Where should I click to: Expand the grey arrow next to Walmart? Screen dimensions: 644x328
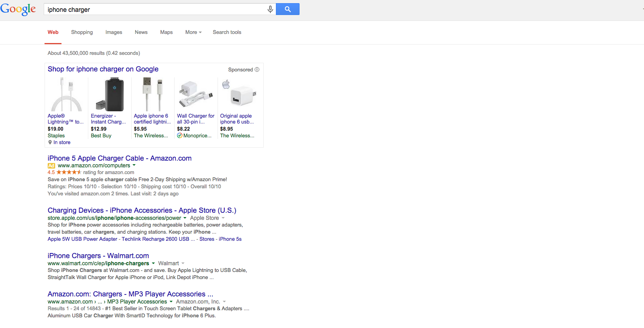(183, 263)
